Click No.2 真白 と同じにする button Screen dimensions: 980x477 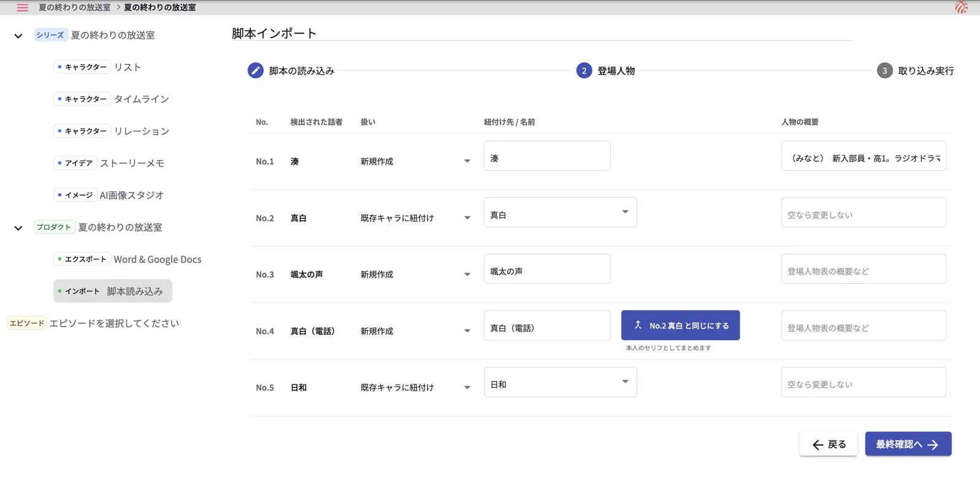680,326
